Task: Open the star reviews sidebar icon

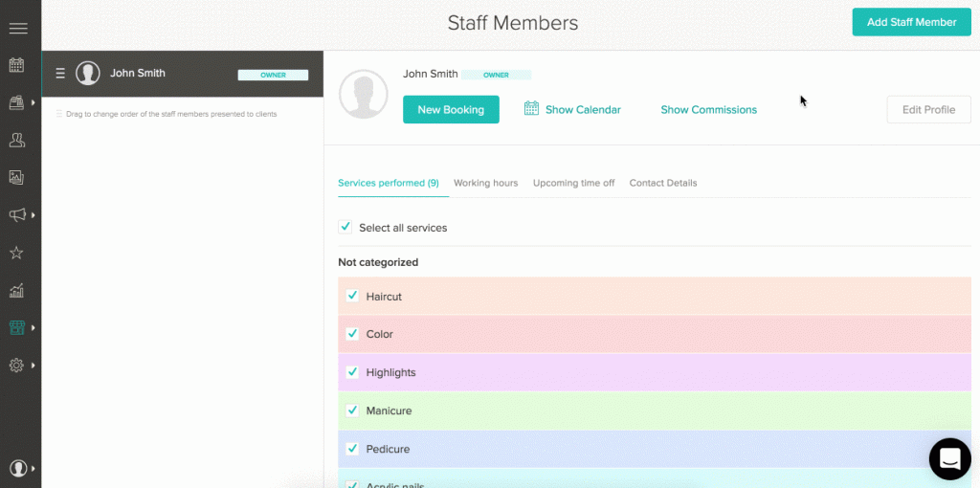Action: (x=17, y=253)
